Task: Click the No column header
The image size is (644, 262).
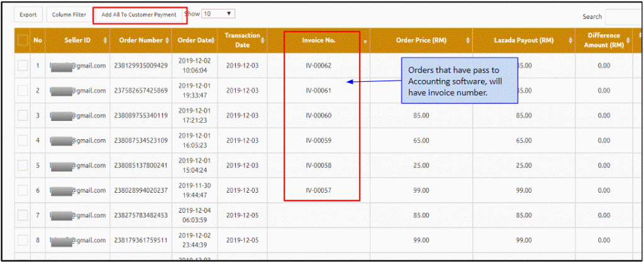Action: [38, 40]
